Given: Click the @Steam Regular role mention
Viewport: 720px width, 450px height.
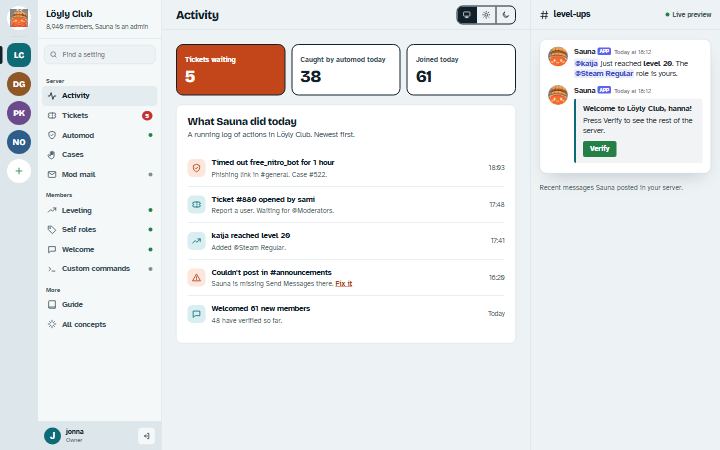Looking at the screenshot, I should point(604,73).
